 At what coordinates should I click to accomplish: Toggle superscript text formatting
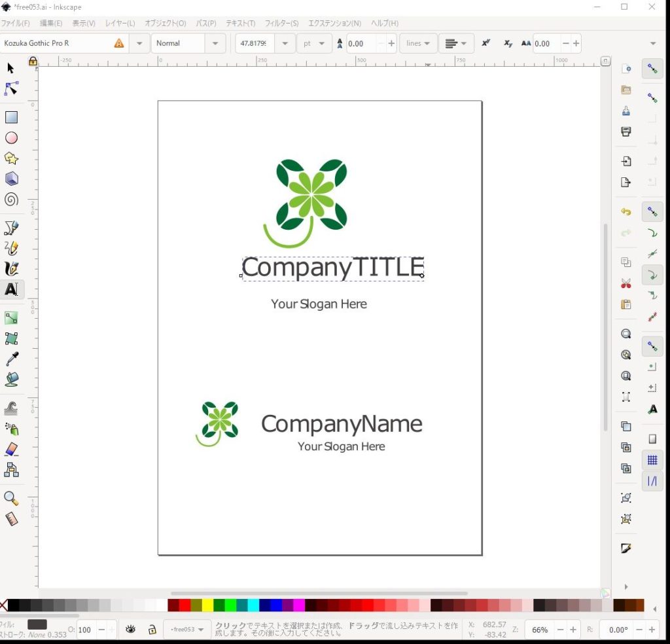tap(486, 43)
